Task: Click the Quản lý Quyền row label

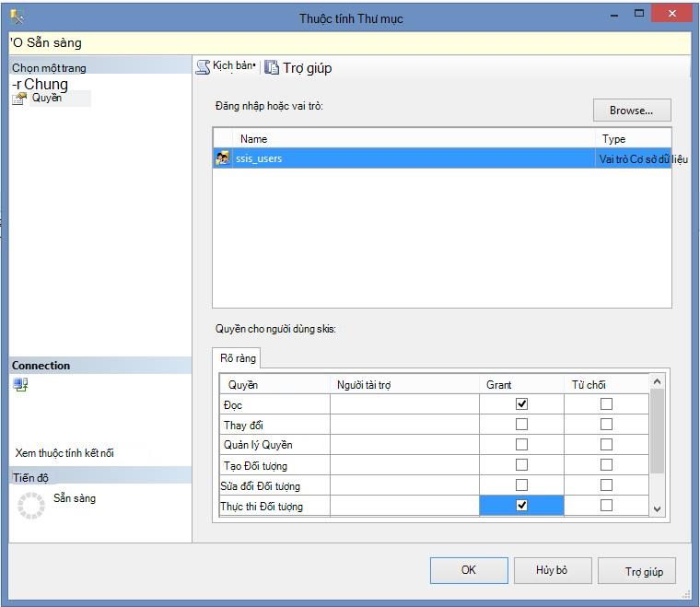Action: coord(258,445)
